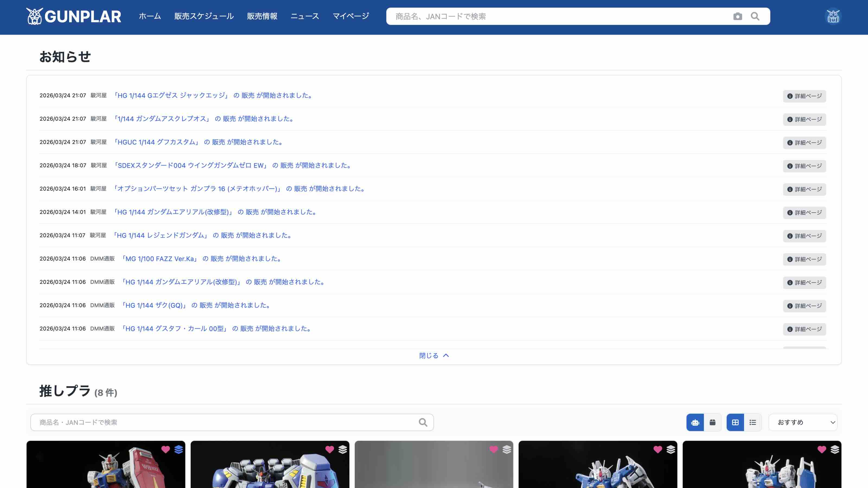Viewport: 868px width, 488px height.
Task: Switch to grid layout view
Action: coord(735,422)
